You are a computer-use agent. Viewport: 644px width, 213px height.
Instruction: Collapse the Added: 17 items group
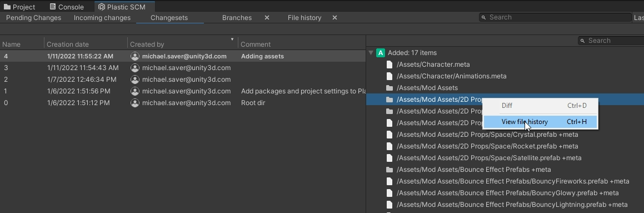[371, 53]
